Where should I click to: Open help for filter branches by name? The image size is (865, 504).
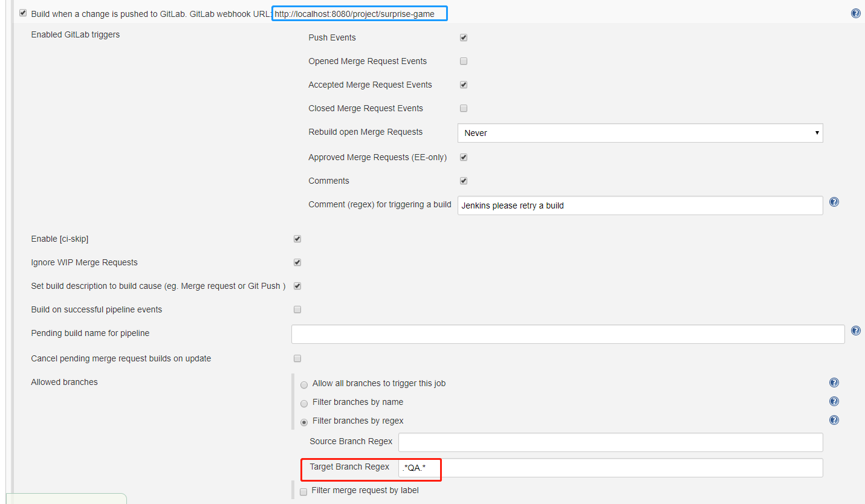[834, 401]
